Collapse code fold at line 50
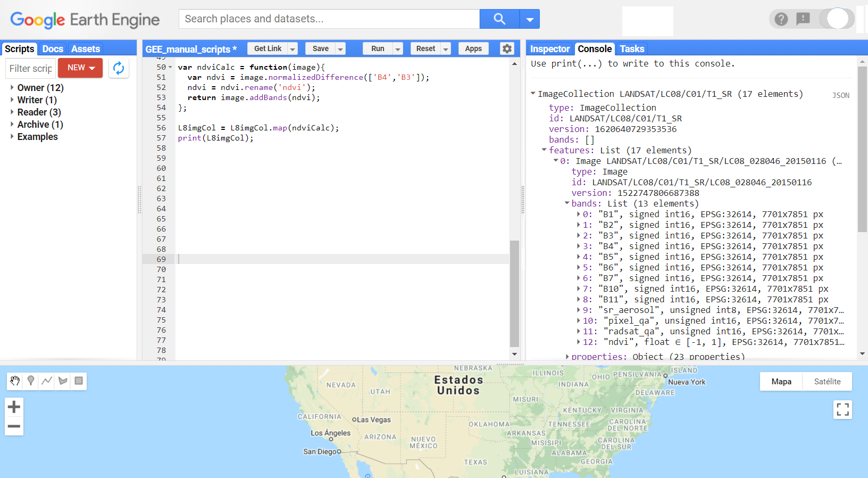Image resolution: width=868 pixels, height=478 pixels. pyautogui.click(x=170, y=67)
